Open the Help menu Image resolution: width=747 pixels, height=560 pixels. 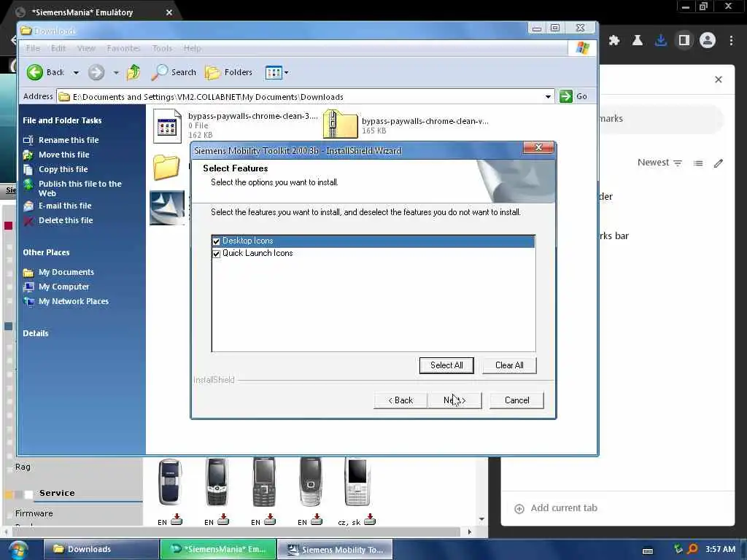(x=193, y=48)
